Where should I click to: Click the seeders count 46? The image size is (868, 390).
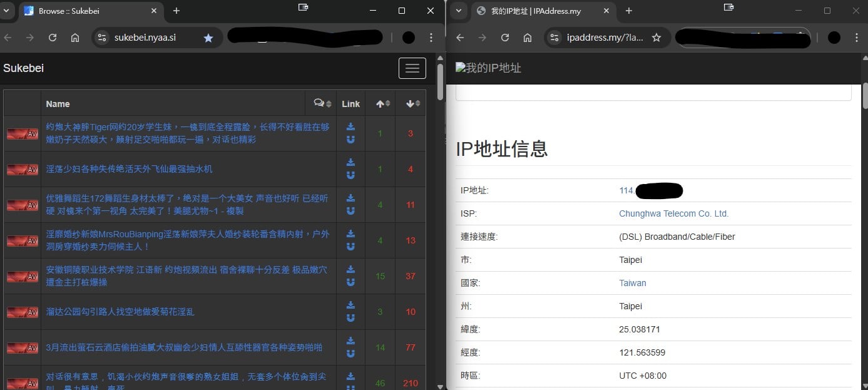coord(380,383)
